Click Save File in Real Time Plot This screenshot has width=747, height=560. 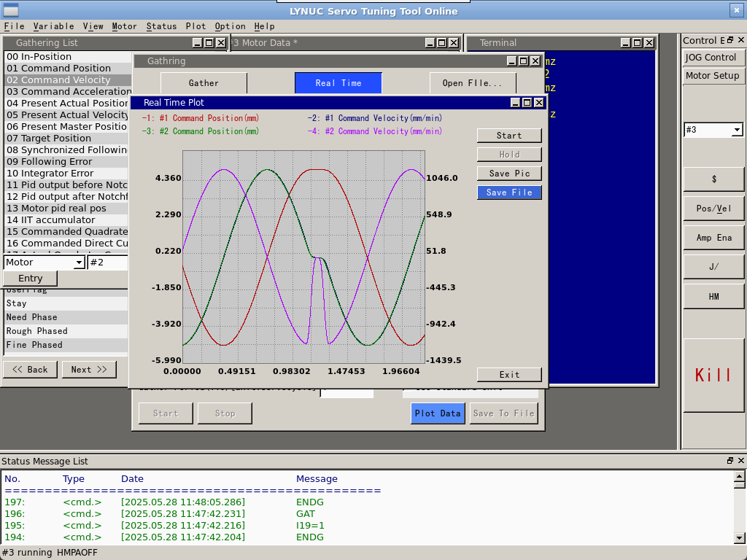pyautogui.click(x=509, y=192)
